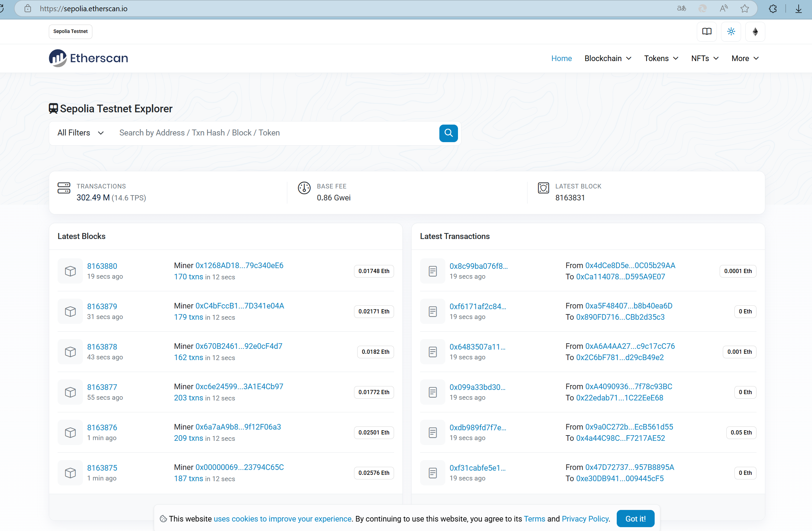Open the Privacy Policy link
This screenshot has width=812, height=531.
pyautogui.click(x=585, y=519)
